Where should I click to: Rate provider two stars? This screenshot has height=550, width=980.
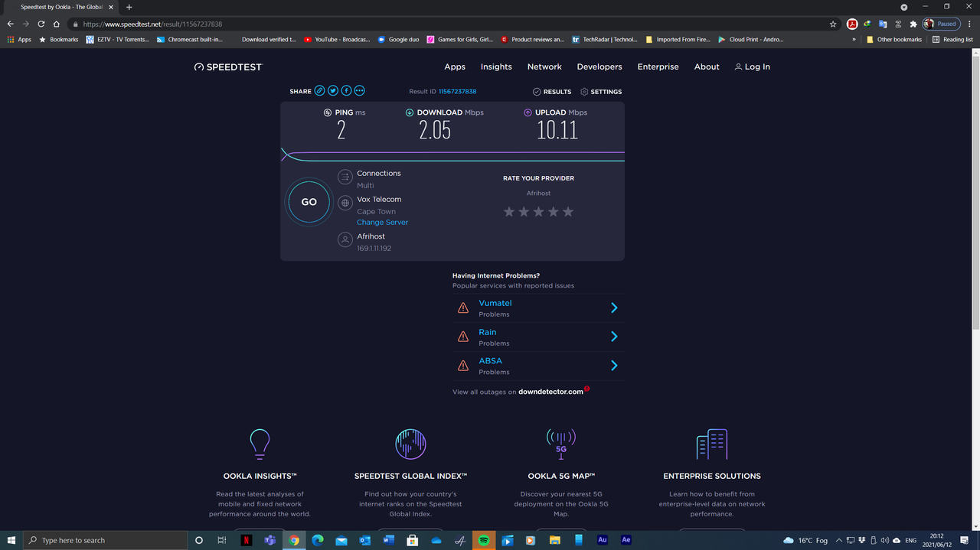point(524,212)
